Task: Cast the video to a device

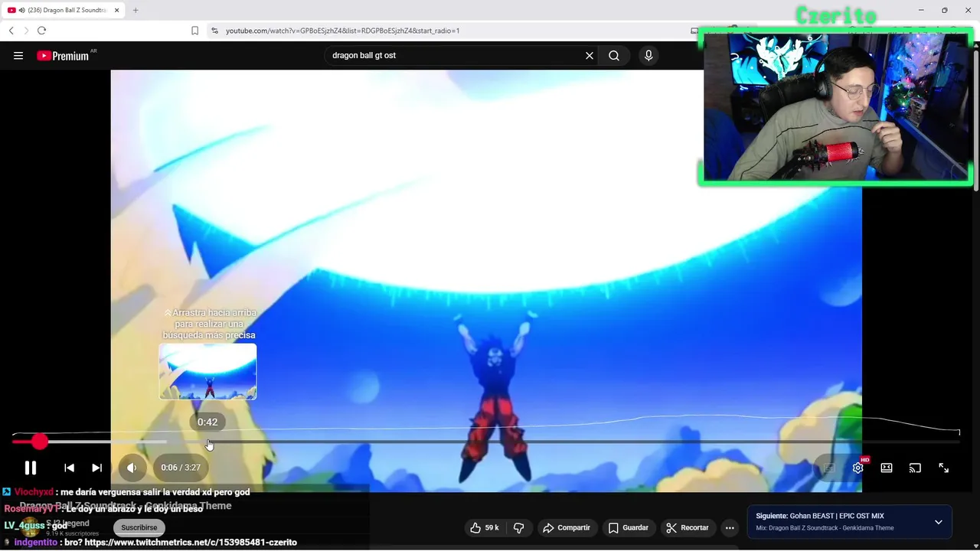Action: pos(915,468)
